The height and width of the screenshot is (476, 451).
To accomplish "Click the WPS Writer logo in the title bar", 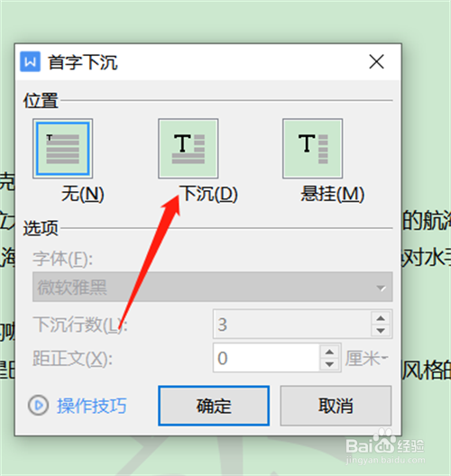I will pyautogui.click(x=30, y=62).
